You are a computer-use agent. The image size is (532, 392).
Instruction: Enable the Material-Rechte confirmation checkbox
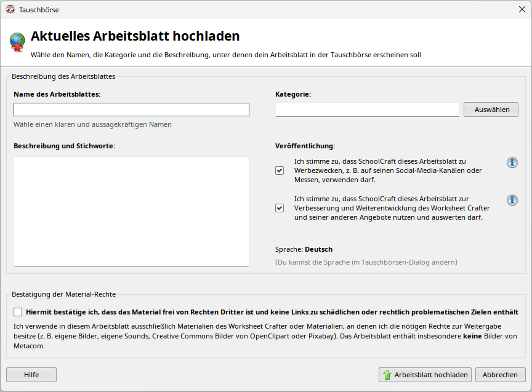[18, 312]
